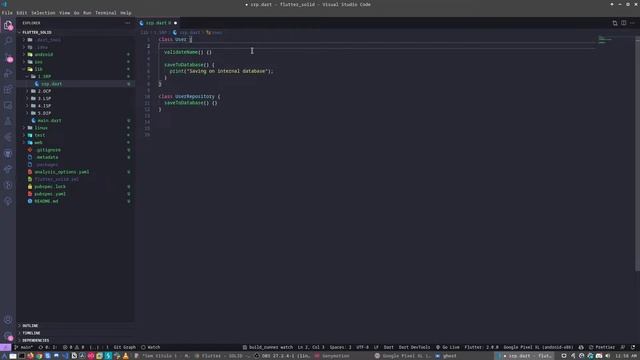Open the Terminal menu
The width and height of the screenshot is (640, 360).
(x=106, y=13)
